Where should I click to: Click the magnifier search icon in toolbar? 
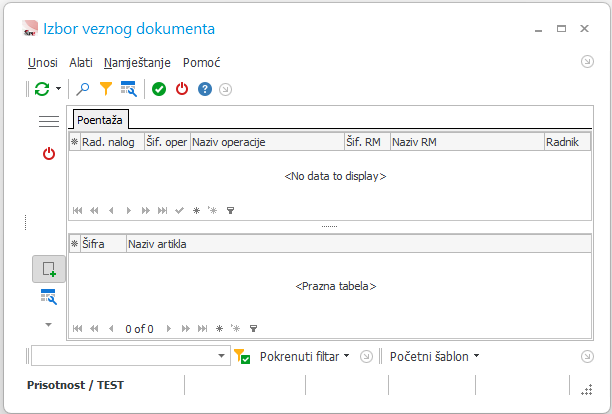click(83, 89)
